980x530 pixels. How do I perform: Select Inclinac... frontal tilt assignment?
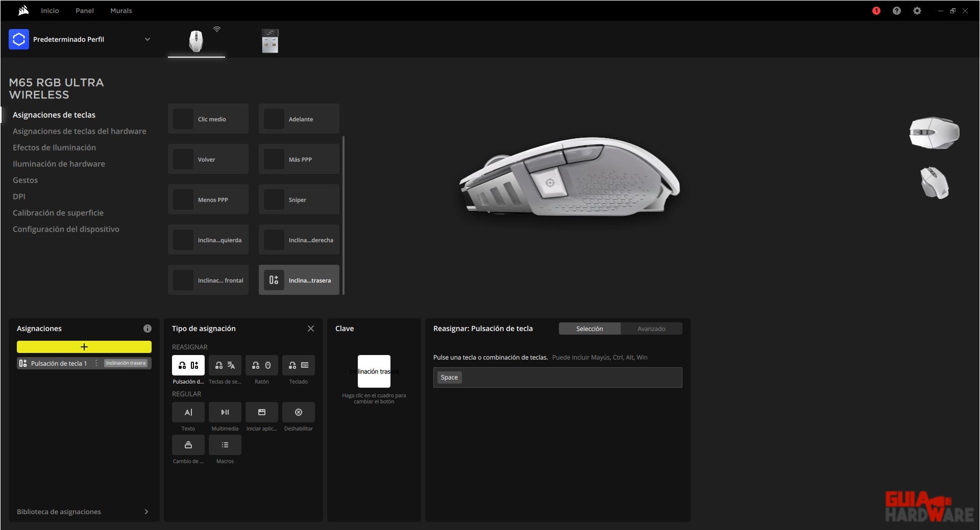tap(208, 280)
